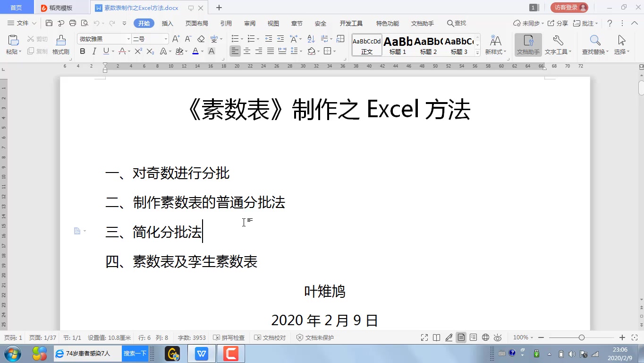Click the Paste clipboard icon

point(13,41)
